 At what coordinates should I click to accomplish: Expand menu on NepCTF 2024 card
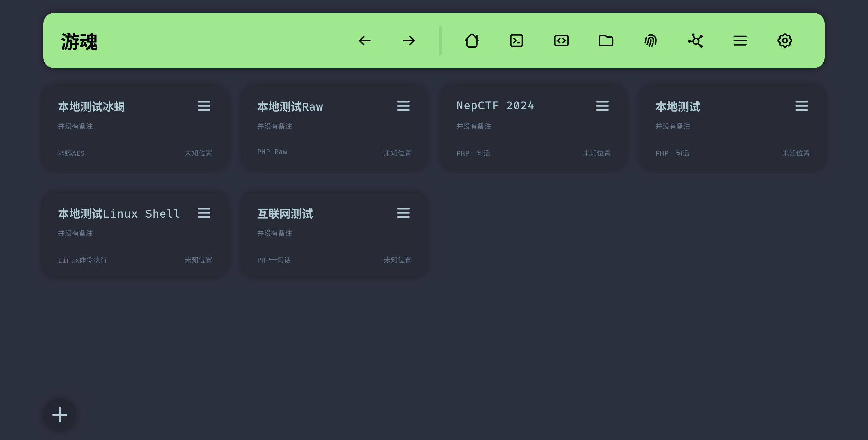point(602,106)
